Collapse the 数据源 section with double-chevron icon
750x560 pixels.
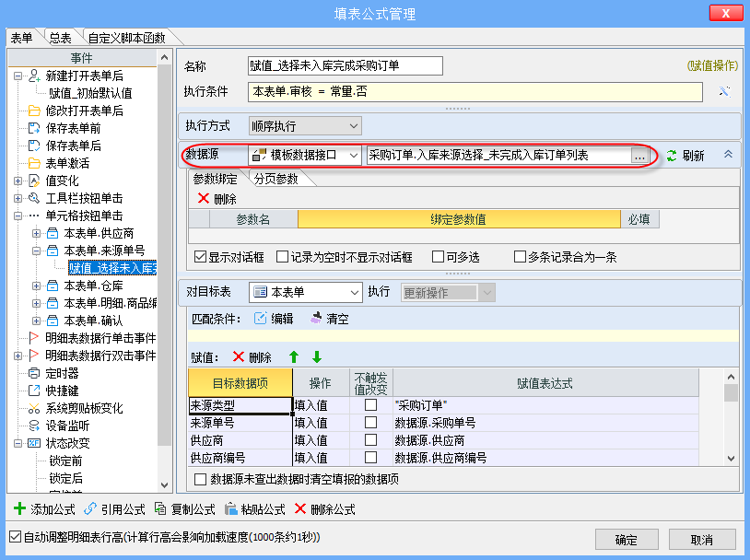click(728, 154)
